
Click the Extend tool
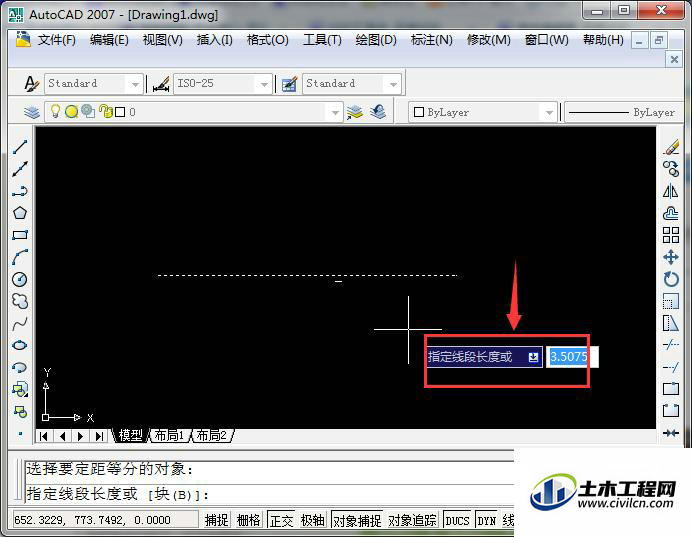[671, 367]
